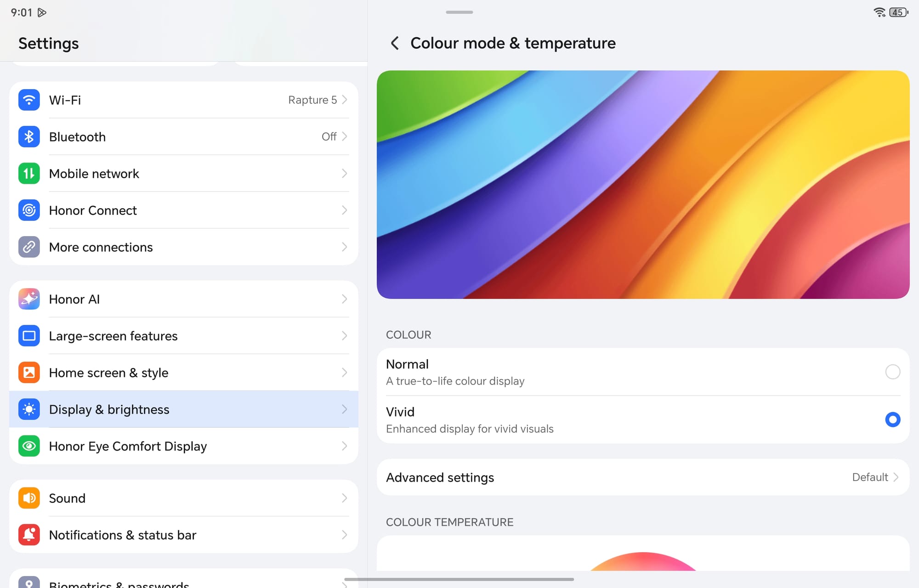The height and width of the screenshot is (588, 919).
Task: Tap the battery level indicator
Action: point(899,12)
